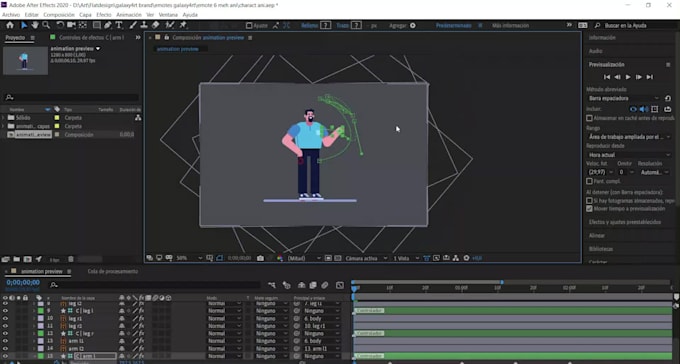The width and height of the screenshot is (680, 364).
Task: Click the Agregar add button circle
Action: point(413,26)
